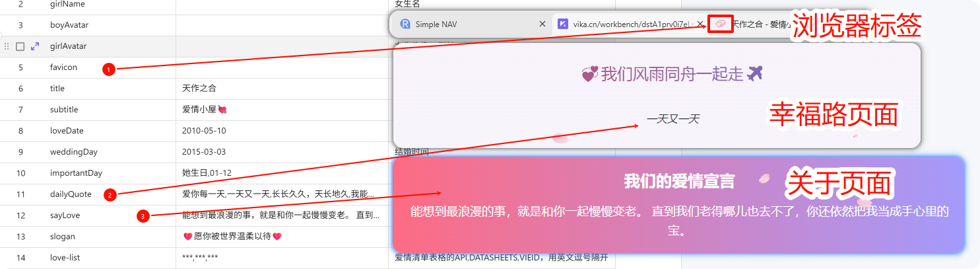This screenshot has height=269, width=980.
Task: Close the Simple NAV browser tab
Action: 542,24
